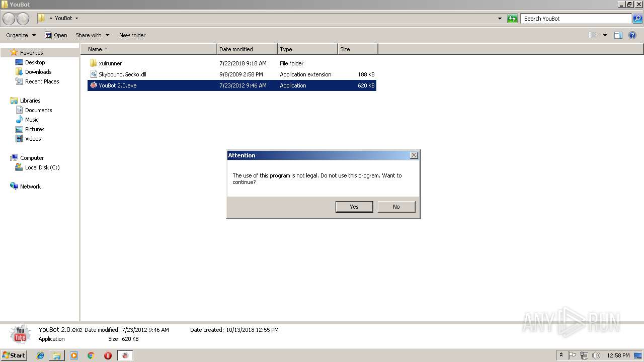Open the Videos library
The height and width of the screenshot is (362, 644).
pos(33,139)
